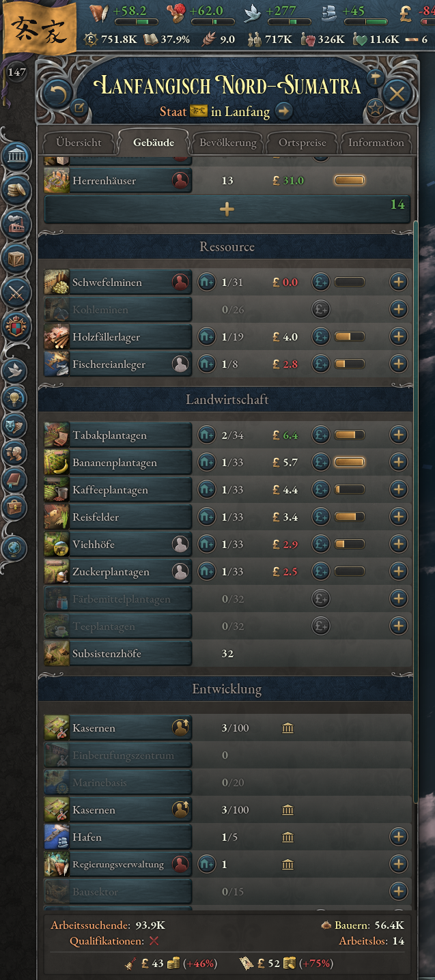This screenshot has width=435, height=980.
Task: Click the back arrow button
Action: coord(57,93)
